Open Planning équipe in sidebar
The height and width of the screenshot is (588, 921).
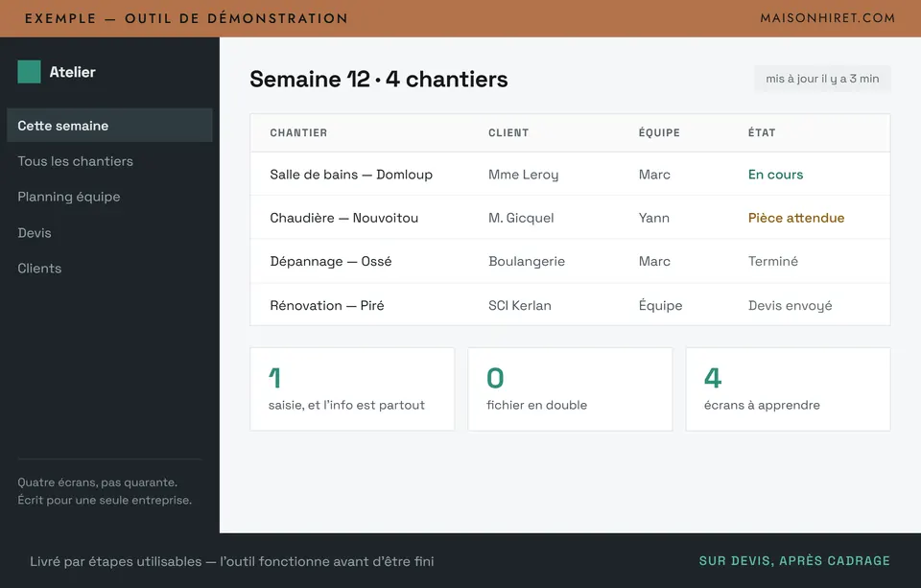click(x=69, y=197)
